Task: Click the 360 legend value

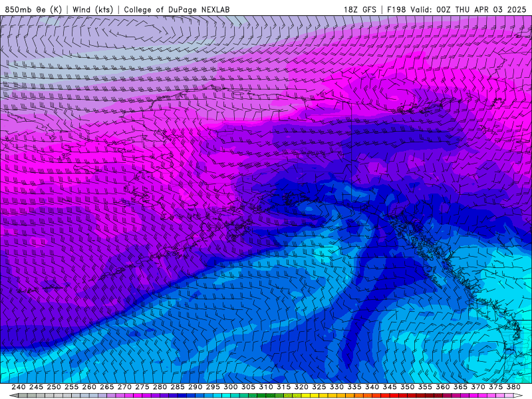Action: (x=443, y=387)
